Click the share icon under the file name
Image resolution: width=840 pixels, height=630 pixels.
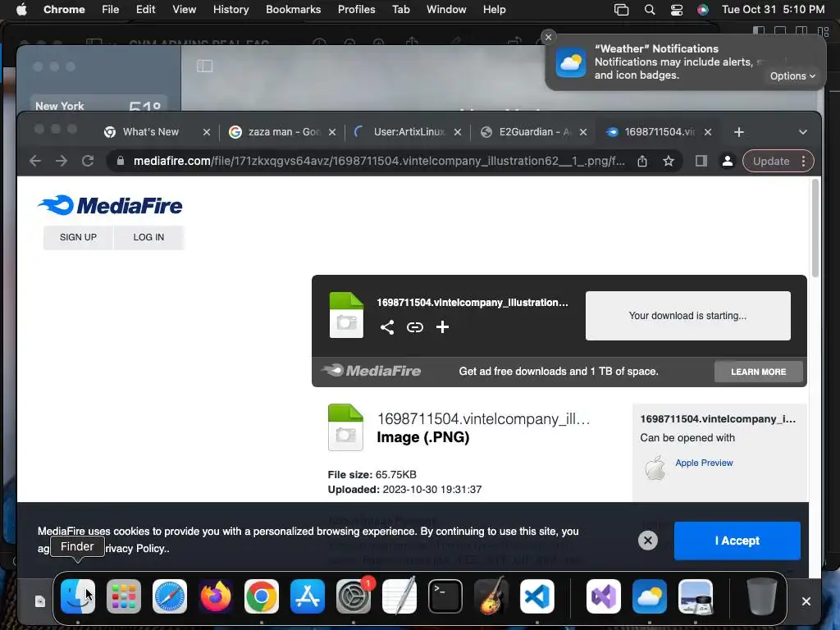(x=387, y=327)
